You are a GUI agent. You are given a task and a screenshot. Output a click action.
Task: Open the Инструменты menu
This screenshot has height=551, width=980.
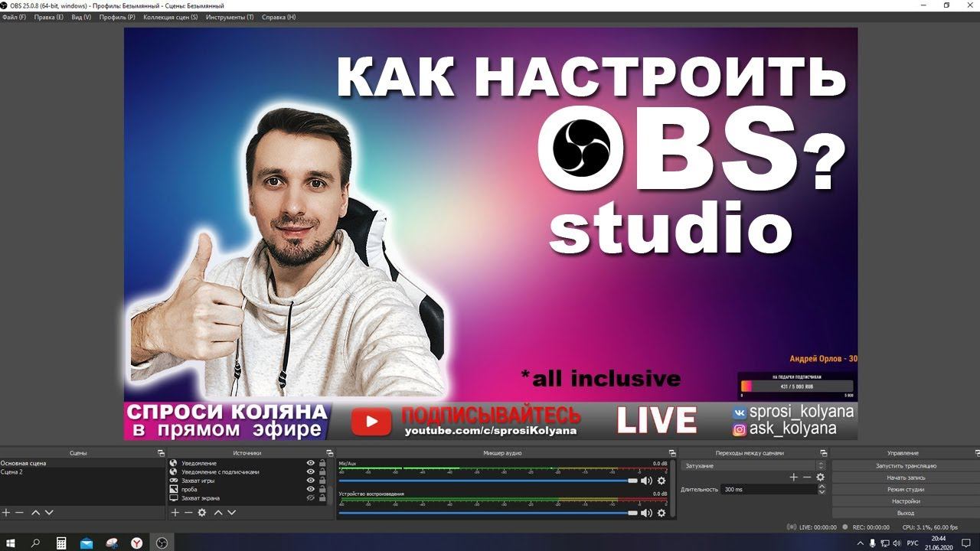coord(230,17)
